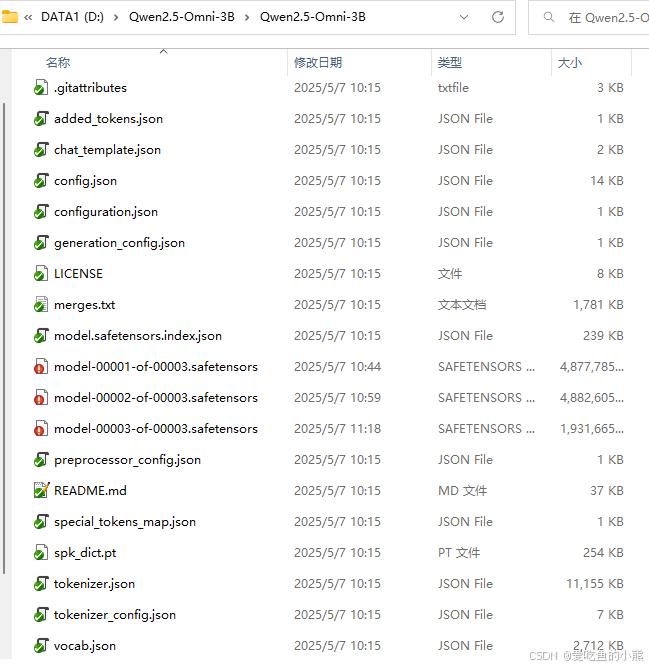Screen dimensions: 649x667
Task: Click the config.json file icon
Action: pyautogui.click(x=41, y=181)
